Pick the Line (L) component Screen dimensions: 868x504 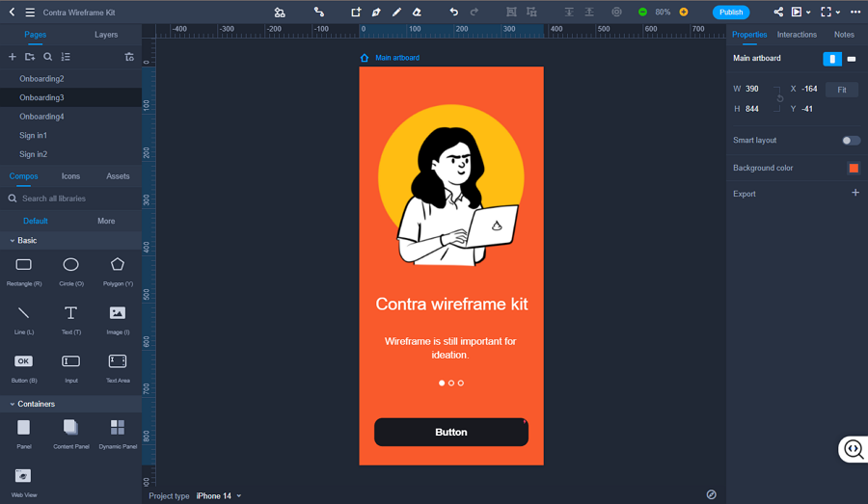click(x=24, y=320)
